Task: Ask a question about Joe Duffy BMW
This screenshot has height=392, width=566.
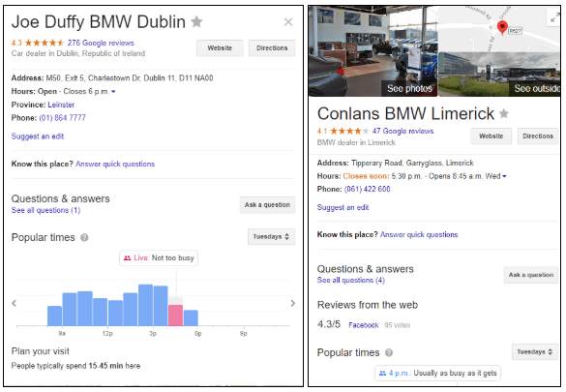Action: click(267, 204)
